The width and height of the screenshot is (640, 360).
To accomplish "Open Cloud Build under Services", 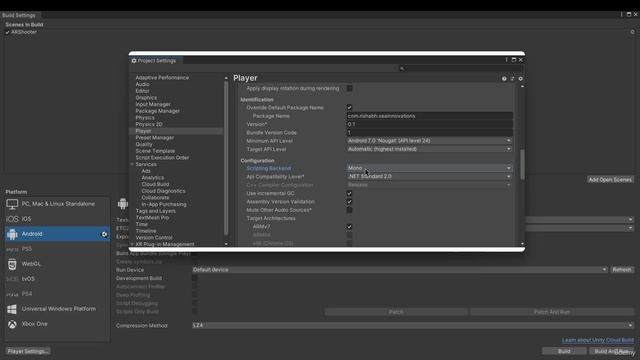I will point(155,184).
